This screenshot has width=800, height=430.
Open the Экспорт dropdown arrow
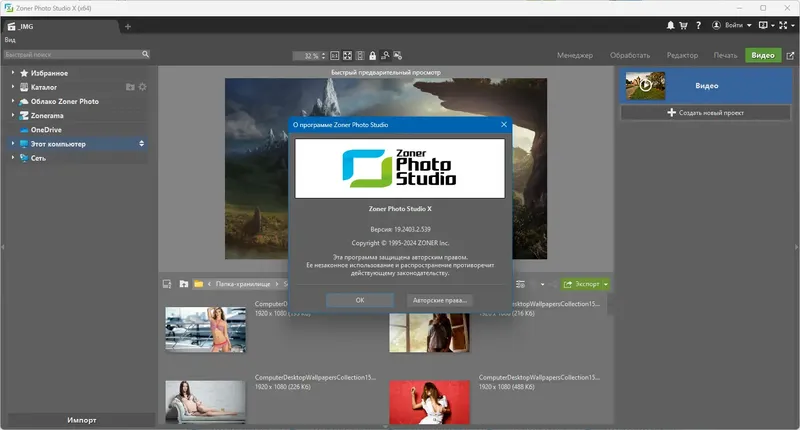click(606, 284)
